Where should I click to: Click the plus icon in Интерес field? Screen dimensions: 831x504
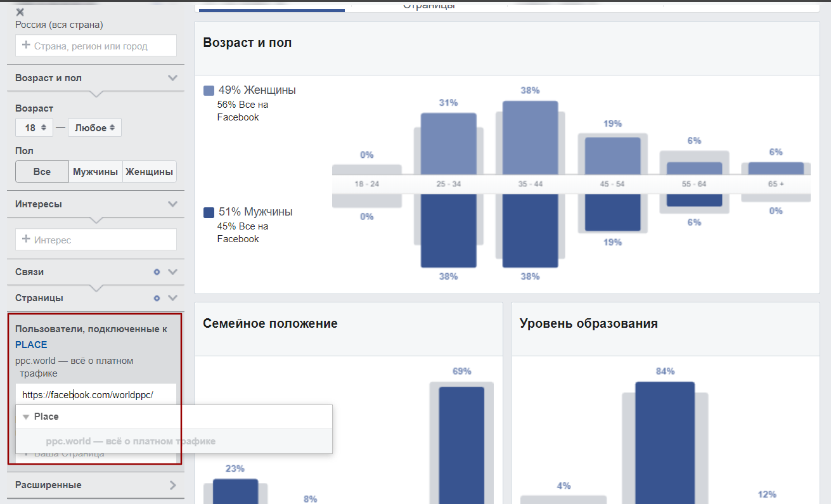26,239
